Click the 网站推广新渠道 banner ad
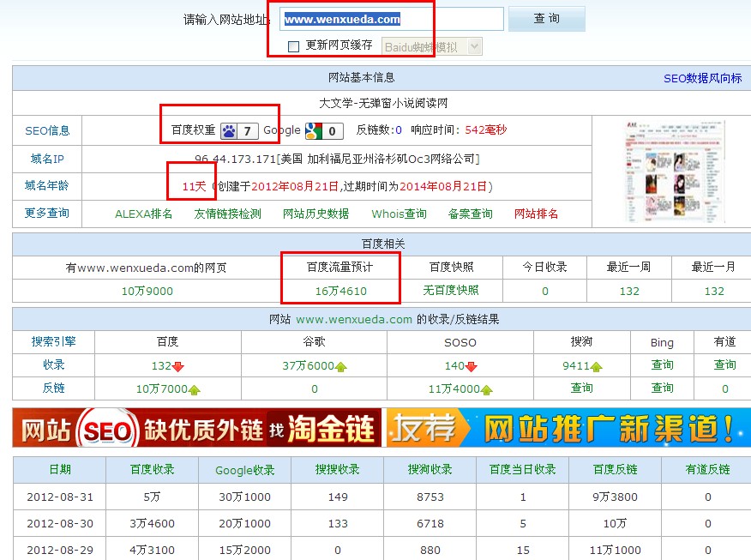This screenshot has height=560, width=751. tap(568, 428)
